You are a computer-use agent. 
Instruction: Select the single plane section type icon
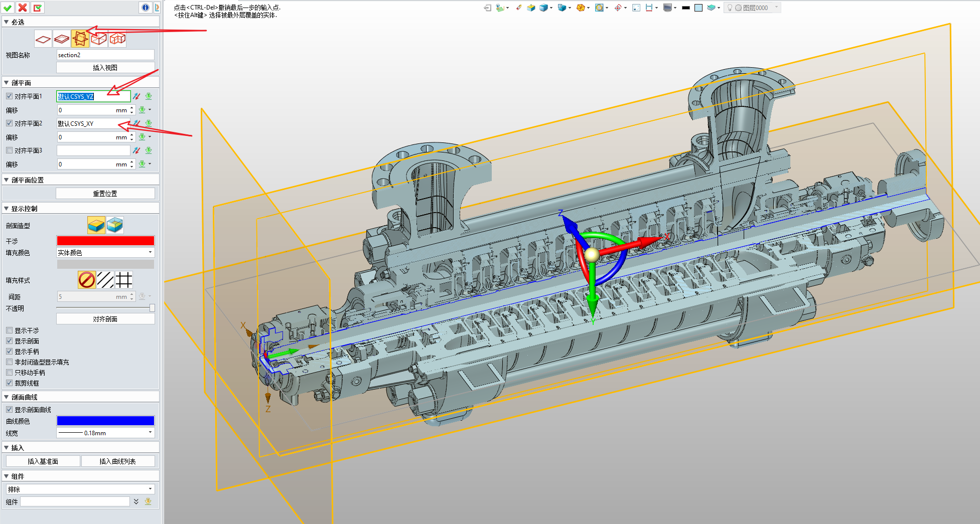click(x=43, y=39)
